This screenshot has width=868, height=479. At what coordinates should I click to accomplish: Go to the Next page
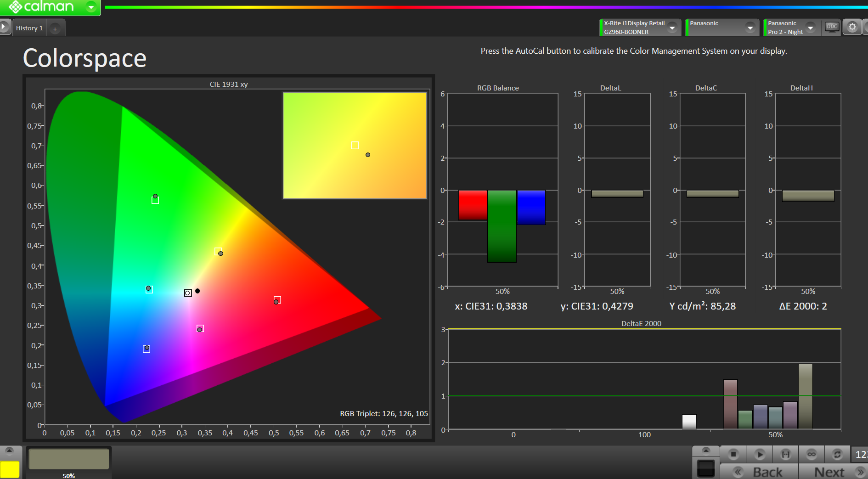tap(833, 472)
